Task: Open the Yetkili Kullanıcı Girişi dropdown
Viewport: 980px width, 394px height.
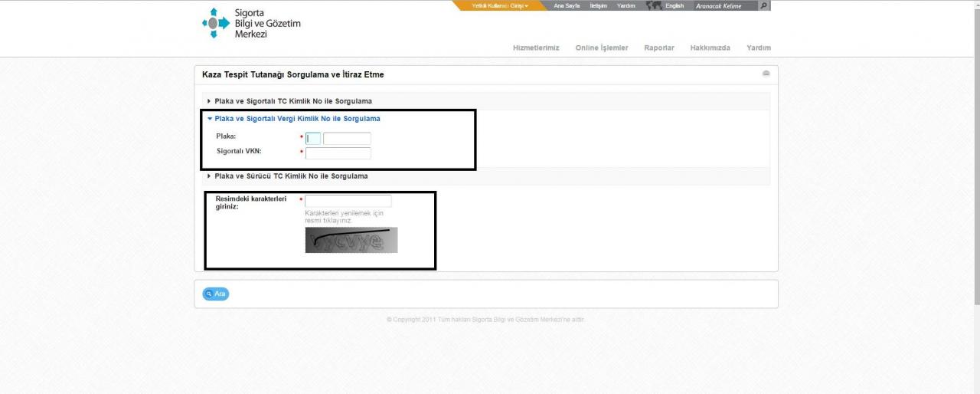Action: (x=500, y=5)
